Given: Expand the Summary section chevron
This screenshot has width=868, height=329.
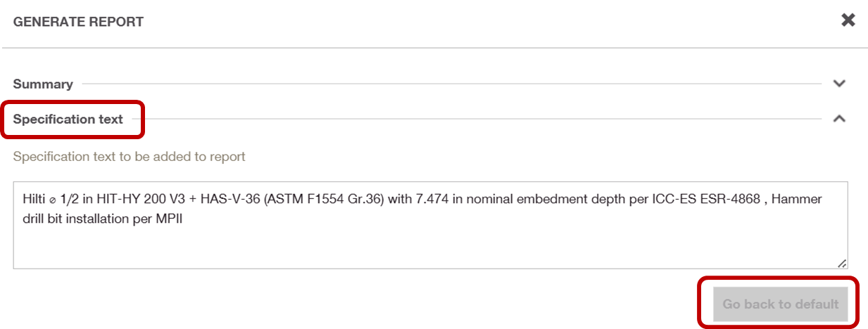Looking at the screenshot, I should [x=838, y=84].
